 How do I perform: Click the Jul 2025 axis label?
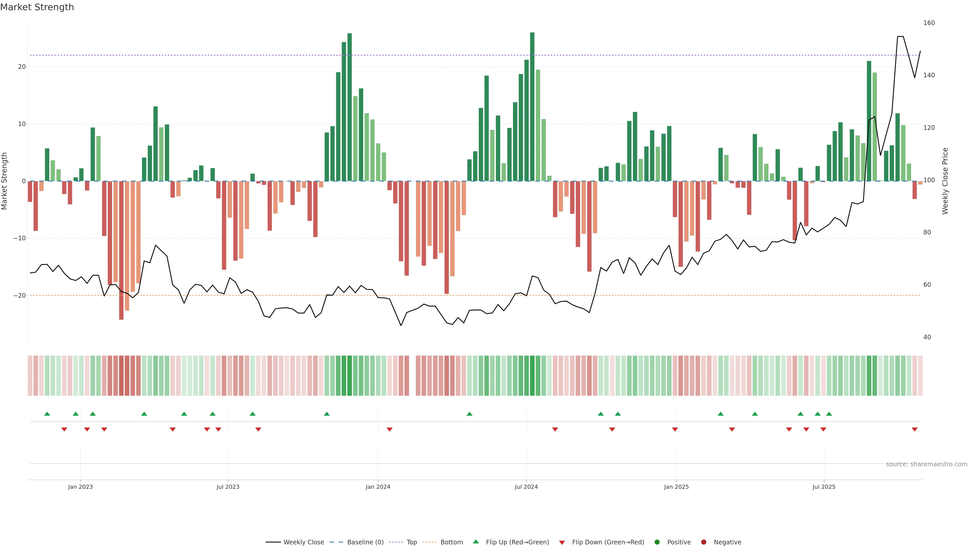click(824, 487)
